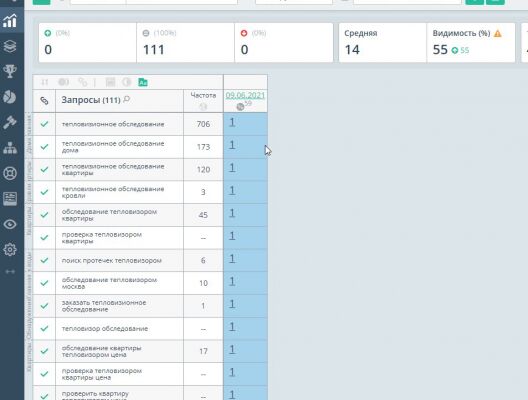Screen dimensions: 528x400
Task: Click the globe icon under 09.06.2021
Action: (x=240, y=107)
